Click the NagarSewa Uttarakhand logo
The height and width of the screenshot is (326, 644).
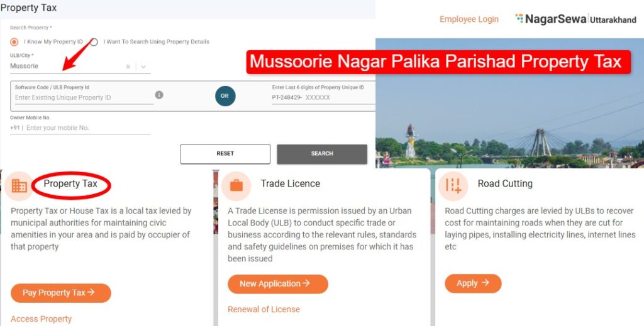tap(576, 19)
